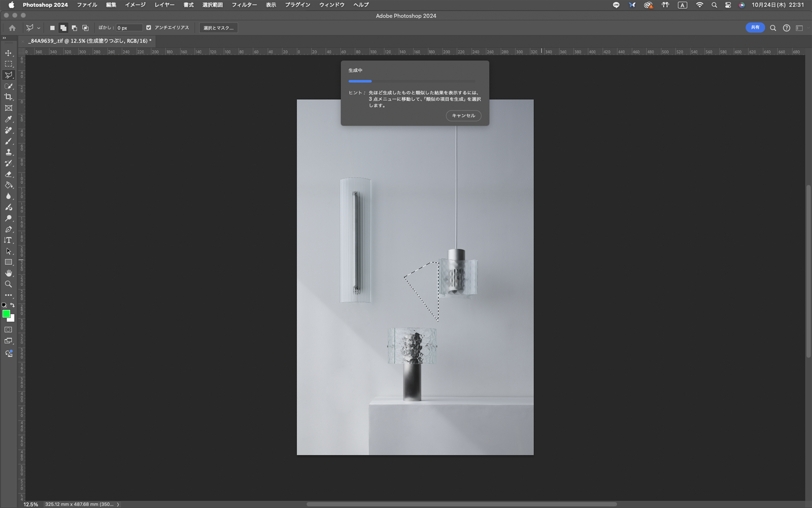The image size is (812, 508).
Task: Expand the status bar info arrow
Action: tap(118, 504)
